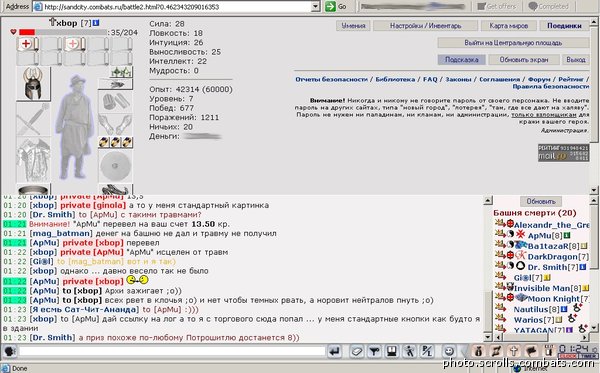Screen dimensions: 600x373
Task: Open the browser address bar dropdown arrow
Action: click(x=315, y=7)
